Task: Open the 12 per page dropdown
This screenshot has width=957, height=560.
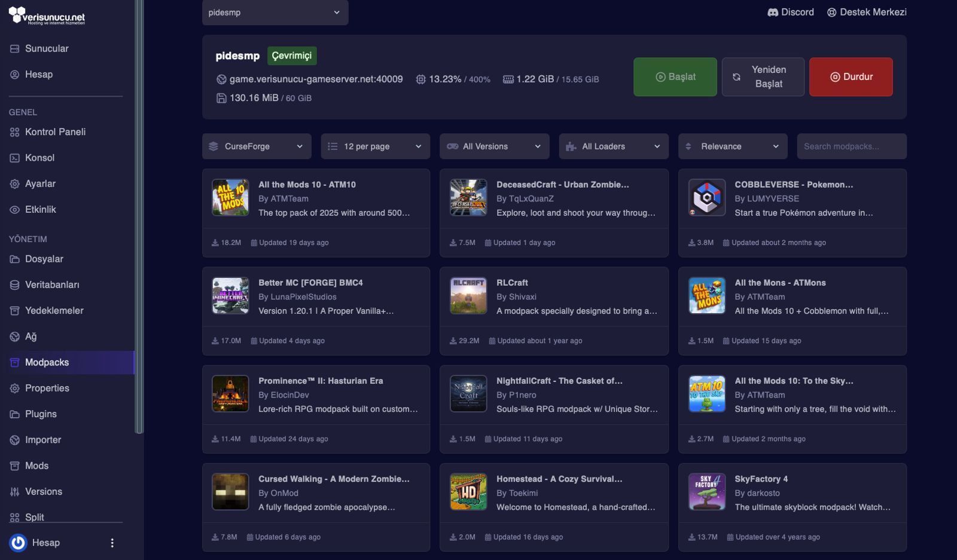Action: tap(376, 146)
